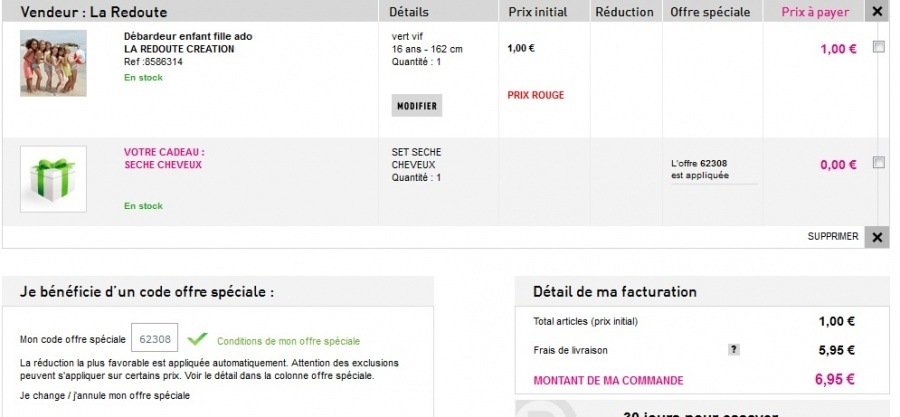
Task: Click the MONTANT DE MA COMMANDE total
Action: 608,380
